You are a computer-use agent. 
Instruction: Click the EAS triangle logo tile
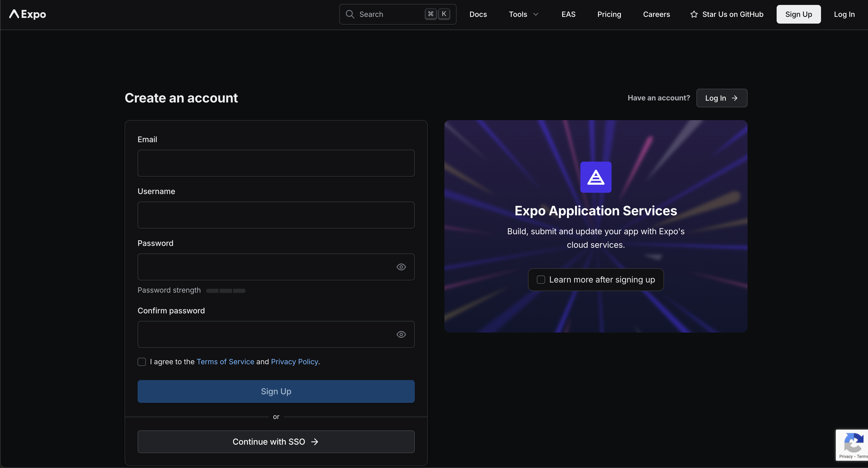[596, 177]
